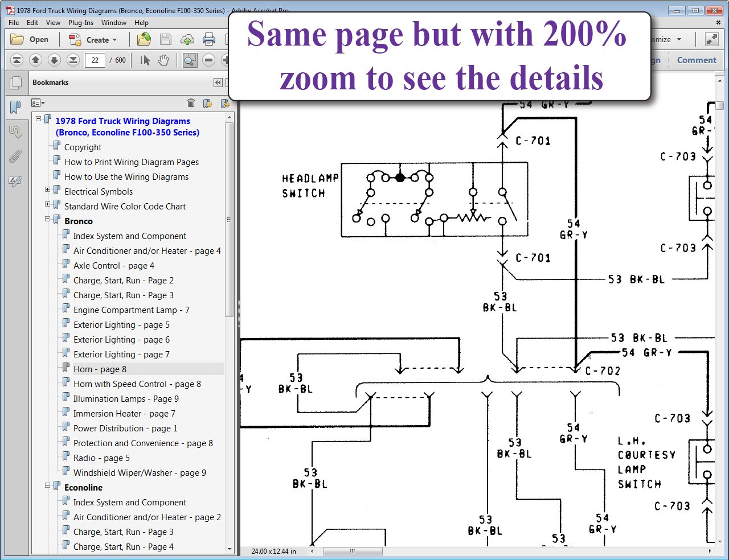
Task: Open the bookmarks options dropdown
Action: coord(38,103)
